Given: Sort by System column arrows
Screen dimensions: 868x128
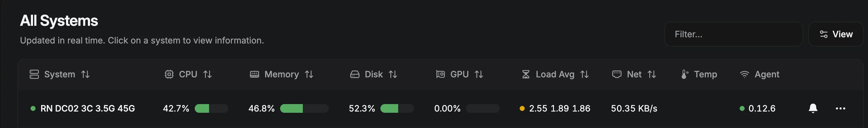Looking at the screenshot, I should point(85,74).
